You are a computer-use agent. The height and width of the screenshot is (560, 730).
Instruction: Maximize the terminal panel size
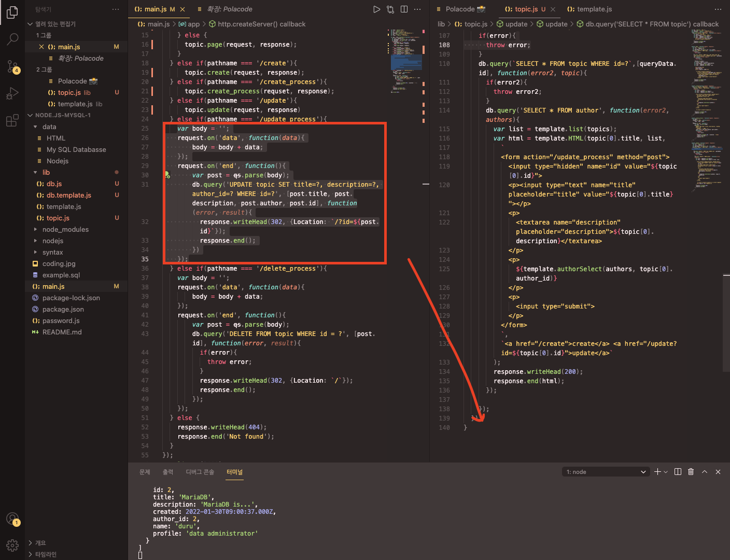tap(705, 472)
